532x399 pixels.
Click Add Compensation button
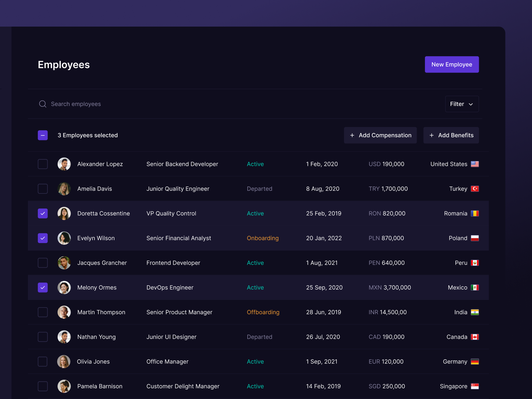(380, 135)
